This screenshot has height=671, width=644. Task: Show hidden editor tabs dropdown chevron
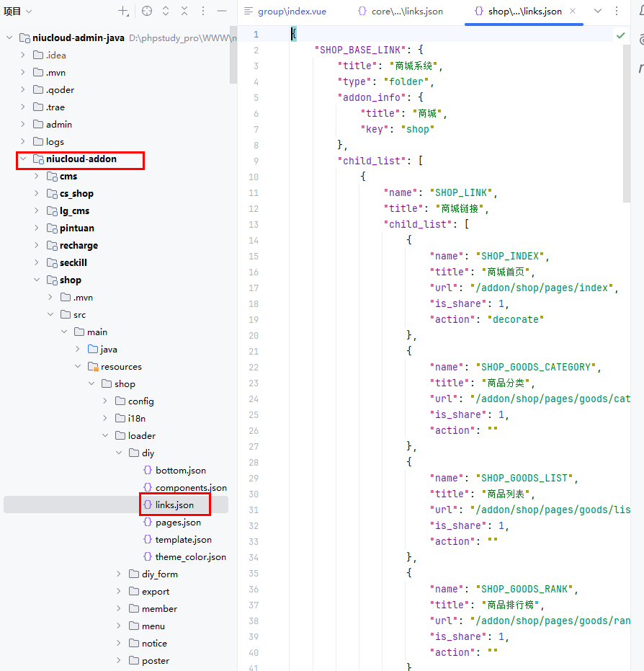597,11
